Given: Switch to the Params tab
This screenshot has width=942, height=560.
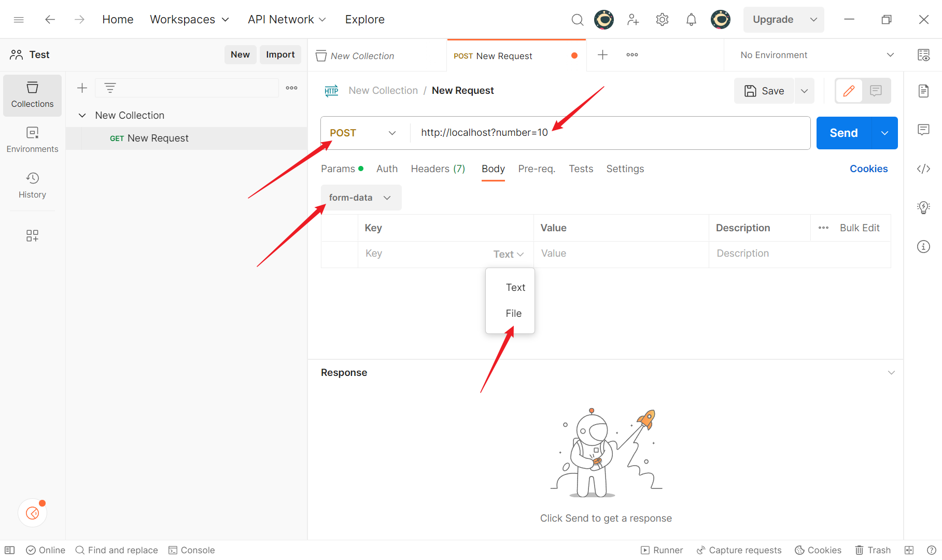Looking at the screenshot, I should [342, 169].
